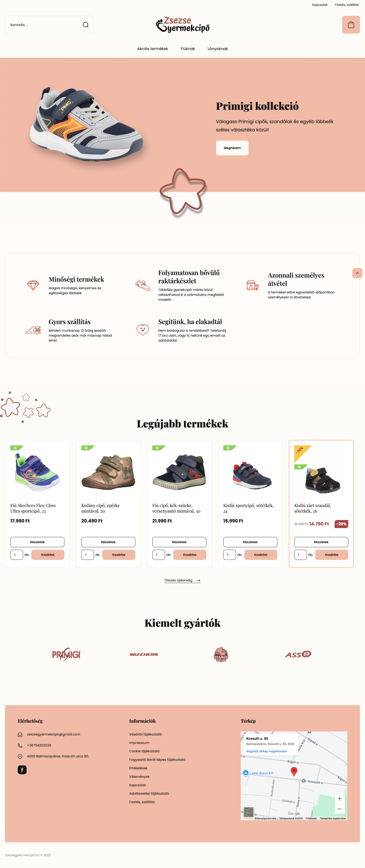Screen dimensions: 365x868
Task: Open Részletek for Kisfiú zárt szandál
Action: pos(321,542)
